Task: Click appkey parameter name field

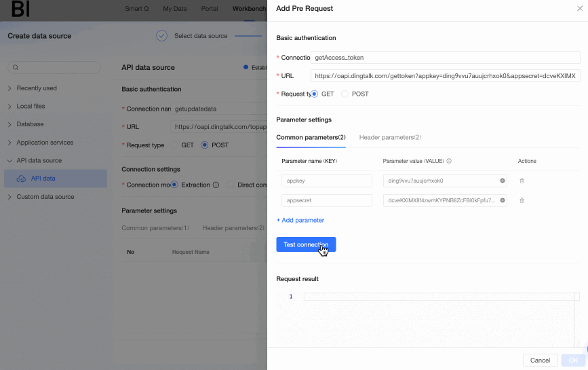Action: (x=327, y=181)
